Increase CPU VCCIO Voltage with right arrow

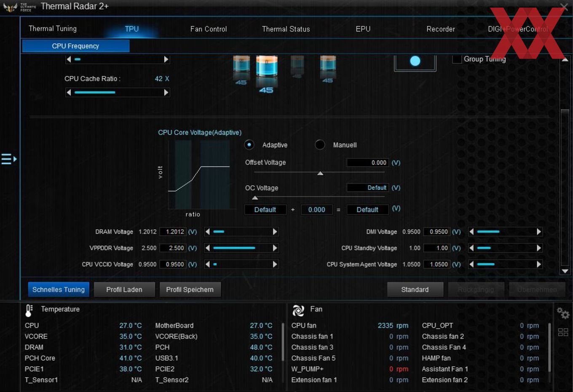[275, 264]
